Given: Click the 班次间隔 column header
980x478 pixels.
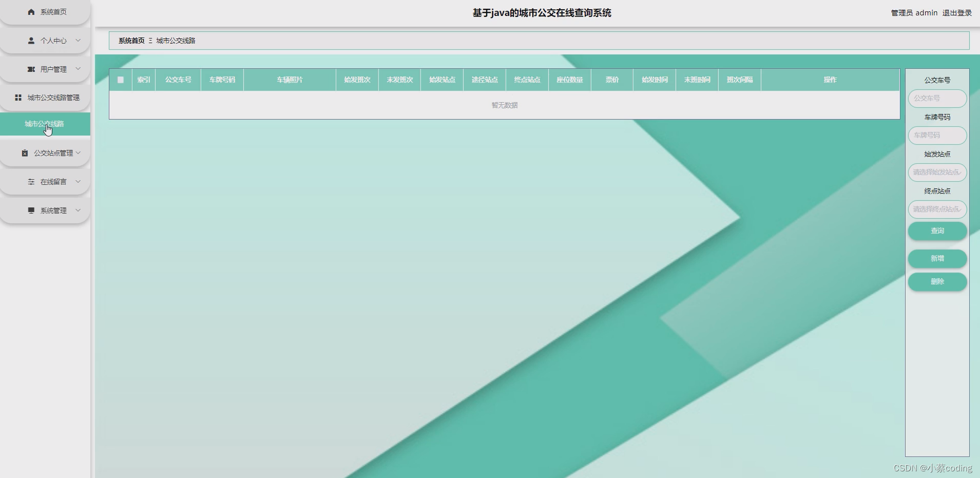Looking at the screenshot, I should click(x=740, y=80).
